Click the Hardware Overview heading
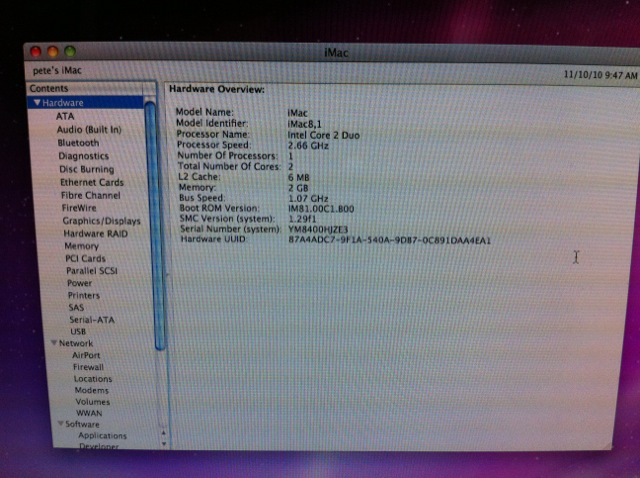This screenshot has height=478, width=640. [x=217, y=89]
